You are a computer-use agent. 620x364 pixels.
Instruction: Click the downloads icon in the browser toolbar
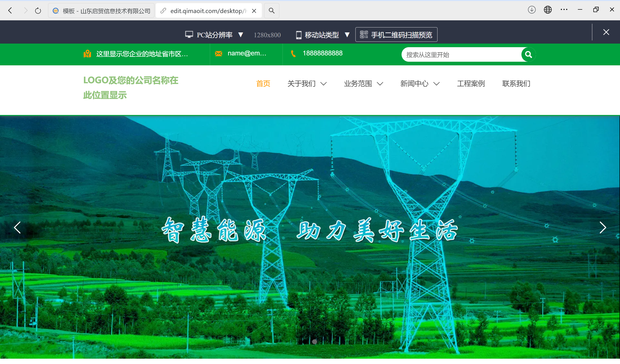531,10
